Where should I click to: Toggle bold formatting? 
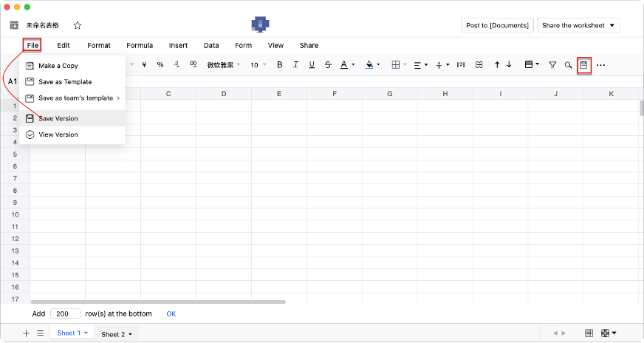point(280,65)
